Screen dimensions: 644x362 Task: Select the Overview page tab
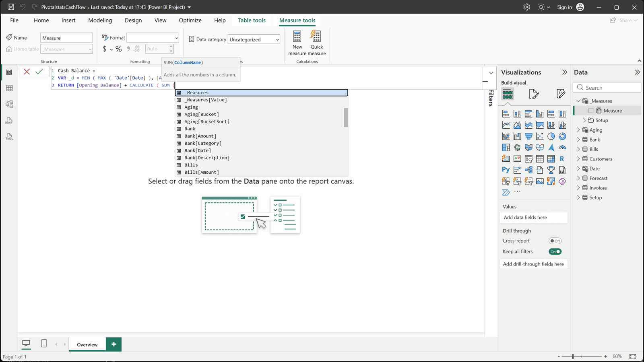(87, 345)
